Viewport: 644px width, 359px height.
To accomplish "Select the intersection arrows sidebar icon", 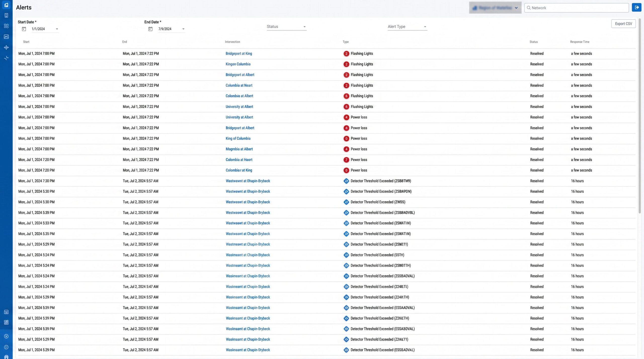I will coord(6,47).
